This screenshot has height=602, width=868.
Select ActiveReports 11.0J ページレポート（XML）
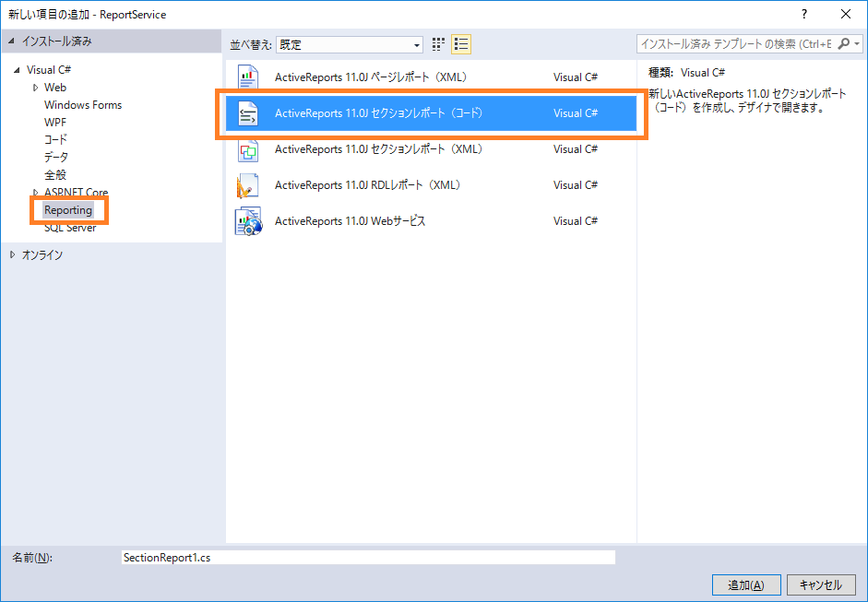click(x=431, y=77)
